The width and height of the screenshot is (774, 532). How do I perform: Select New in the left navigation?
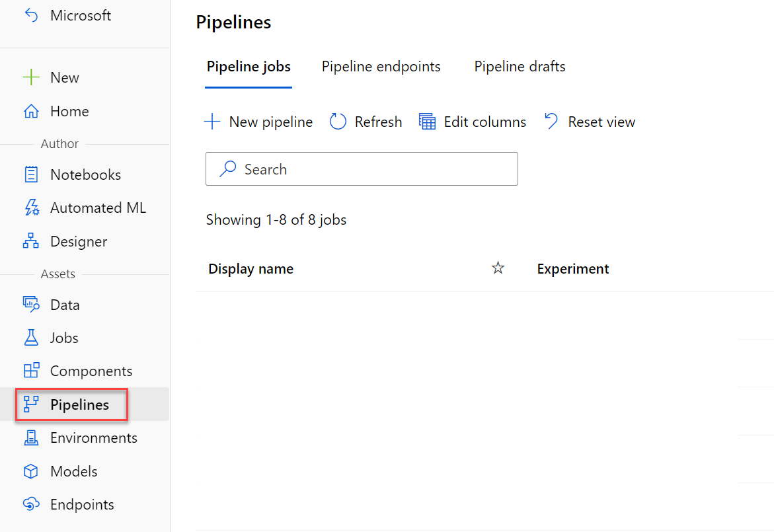(x=65, y=77)
